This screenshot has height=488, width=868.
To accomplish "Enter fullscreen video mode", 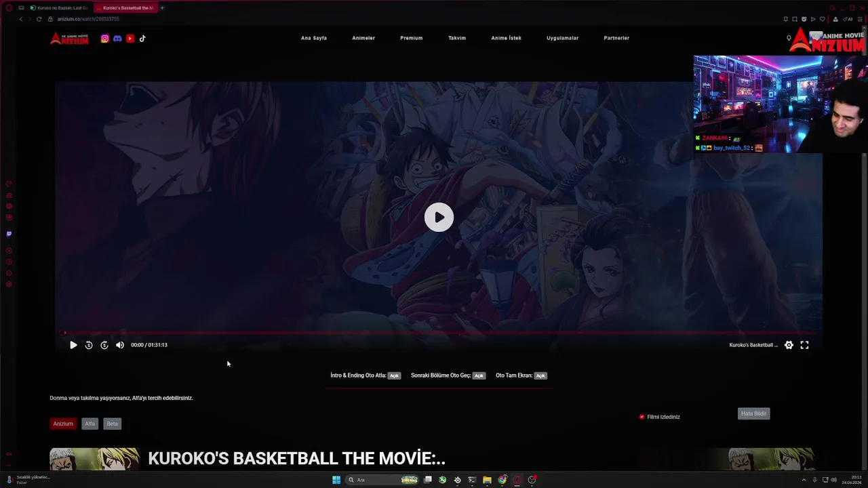I will (x=804, y=345).
